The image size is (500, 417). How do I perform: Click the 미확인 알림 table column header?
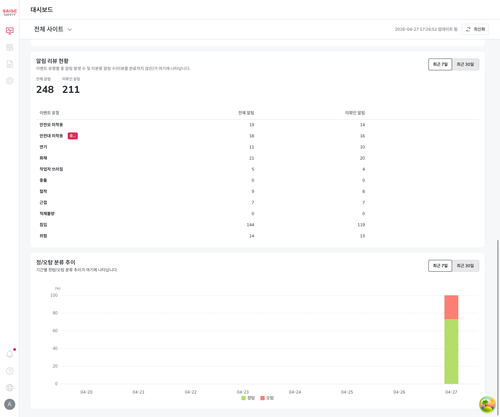pos(355,113)
